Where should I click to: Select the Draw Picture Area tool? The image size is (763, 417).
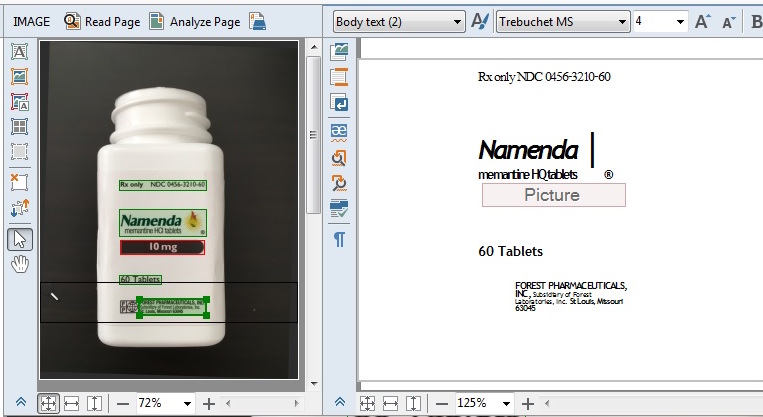[19, 76]
